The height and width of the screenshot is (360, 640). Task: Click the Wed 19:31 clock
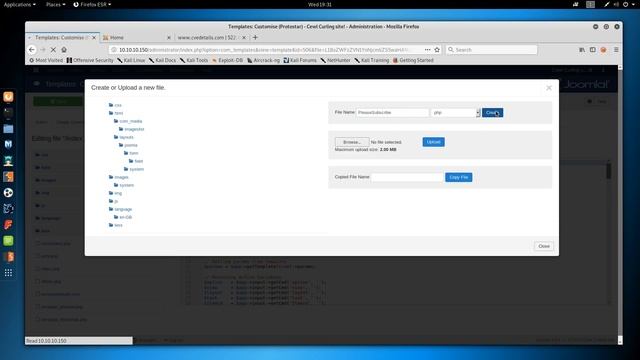[x=320, y=4]
